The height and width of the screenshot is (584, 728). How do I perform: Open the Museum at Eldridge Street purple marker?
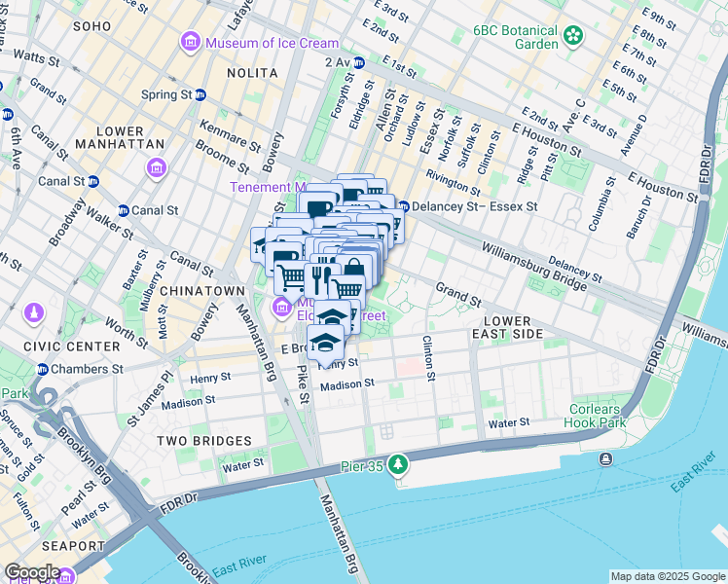point(281,309)
